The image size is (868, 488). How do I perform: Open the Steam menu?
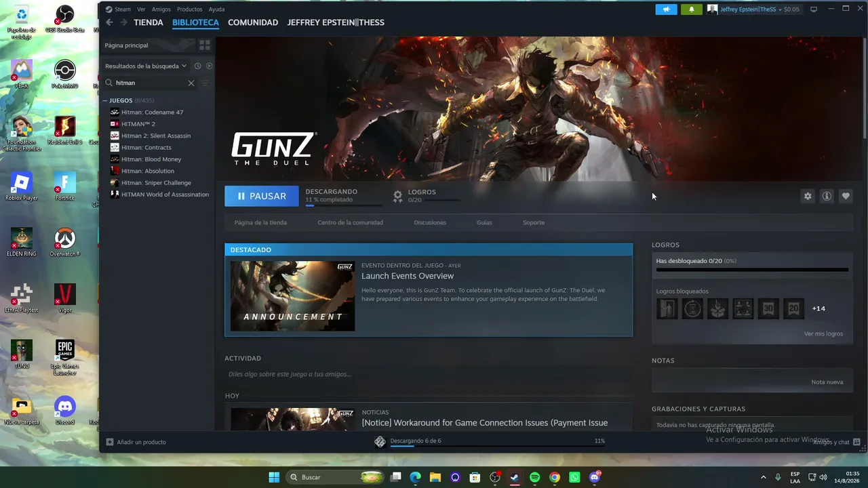119,9
